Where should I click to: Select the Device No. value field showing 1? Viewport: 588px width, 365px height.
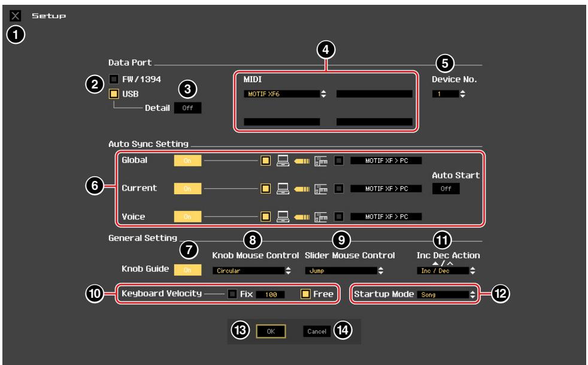coord(445,94)
